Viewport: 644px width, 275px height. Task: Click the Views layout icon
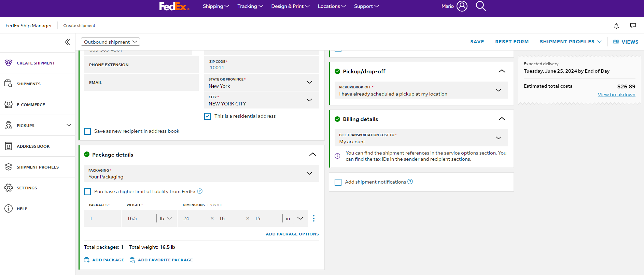(616, 42)
